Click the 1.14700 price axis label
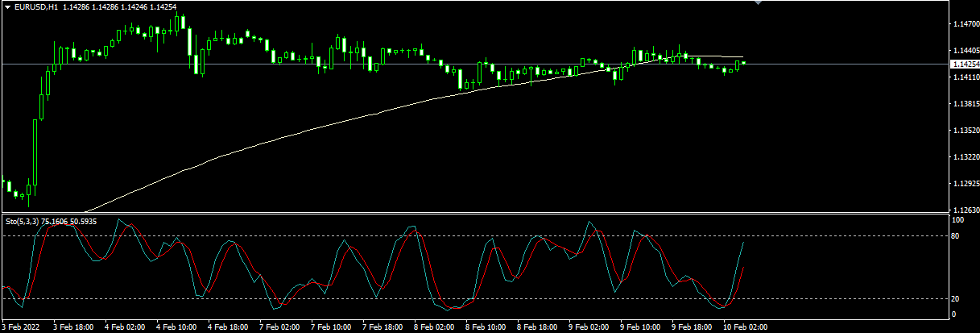 coord(965,25)
